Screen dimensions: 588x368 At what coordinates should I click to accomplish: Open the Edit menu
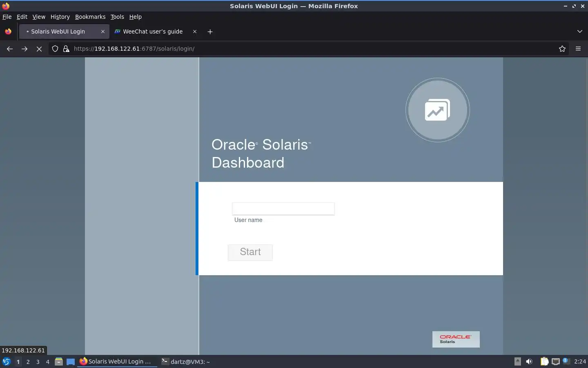tap(22, 17)
